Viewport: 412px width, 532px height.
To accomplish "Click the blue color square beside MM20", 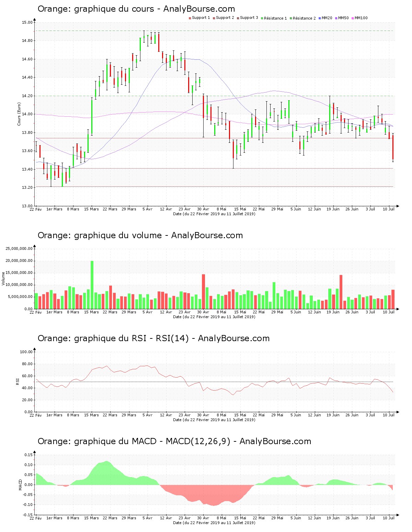I will coord(320,18).
